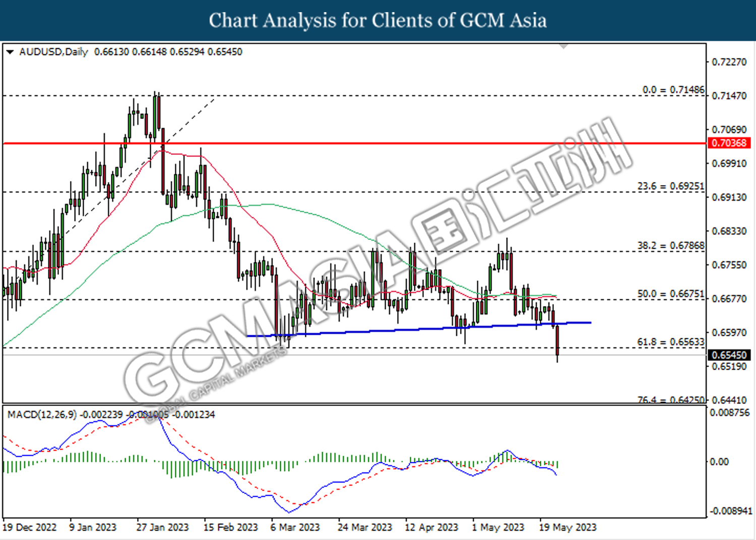This screenshot has height=540, width=756.
Task: Click the 0.00 MACD scale value
Action: (x=719, y=461)
